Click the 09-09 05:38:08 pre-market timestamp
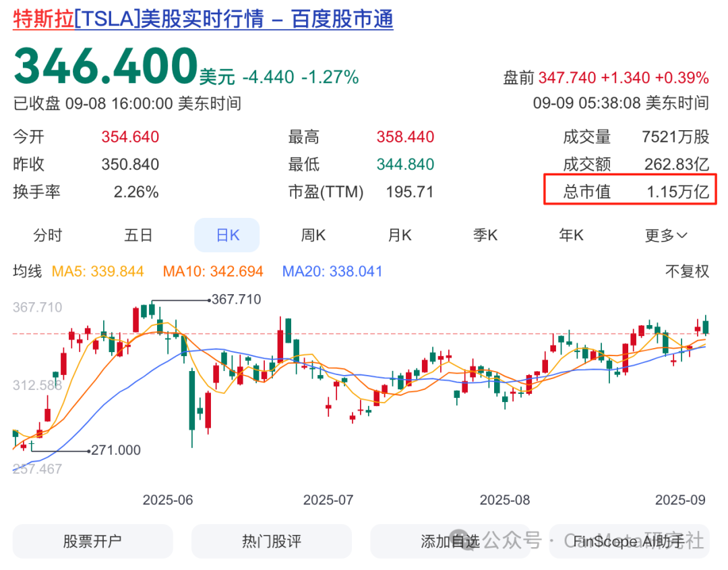Screen dimensions: 728x570 click(x=621, y=103)
